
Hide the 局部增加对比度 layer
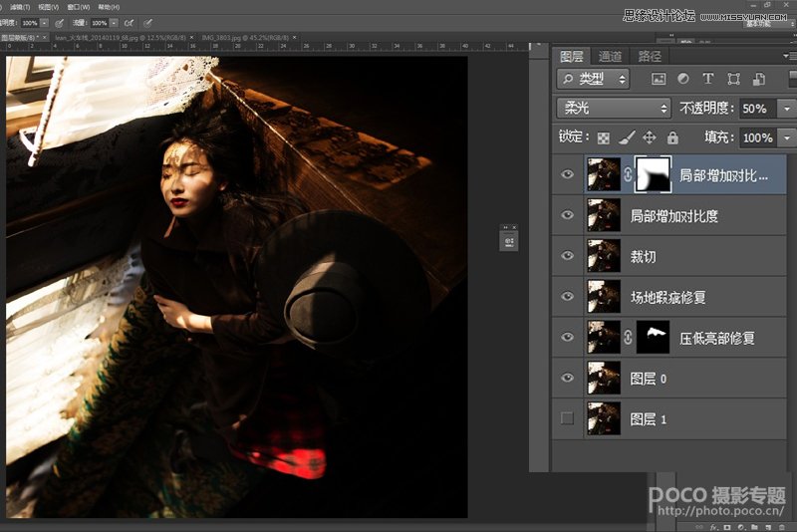coord(567,215)
